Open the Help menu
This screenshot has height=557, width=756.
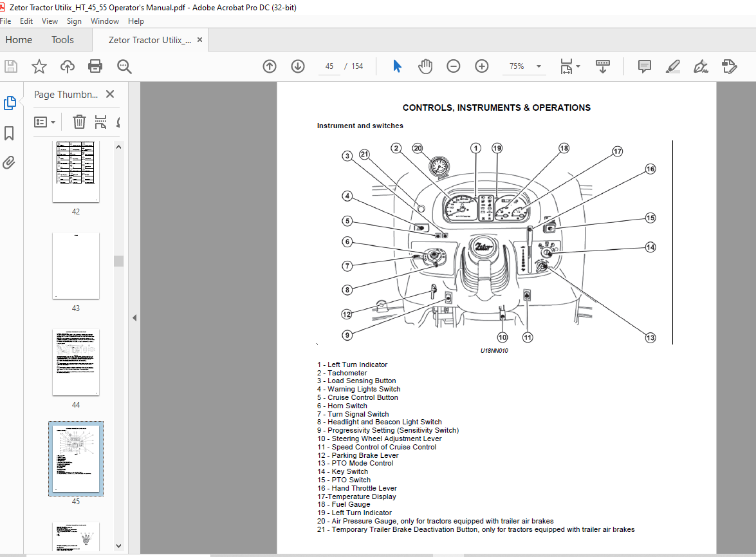[x=136, y=21]
